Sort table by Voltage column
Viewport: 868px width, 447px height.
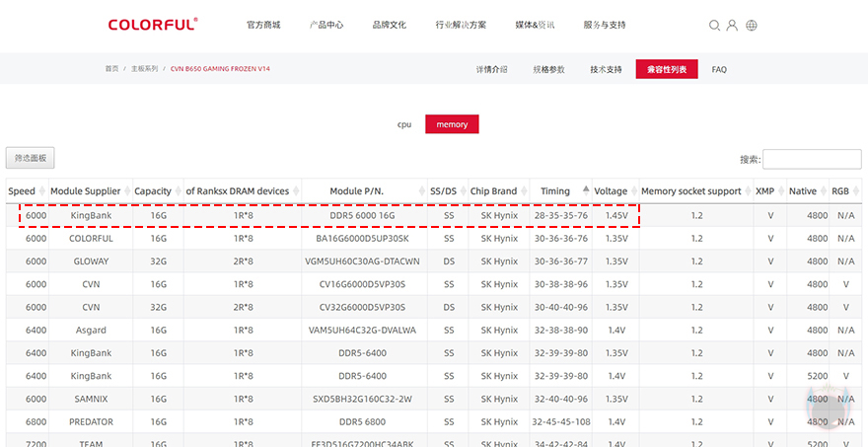coord(615,191)
